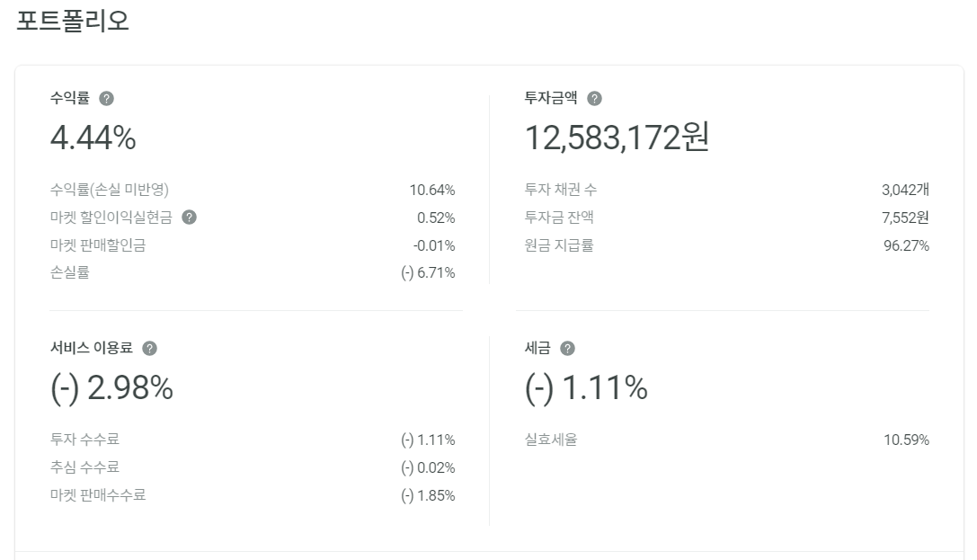
Task: Click the 10.64% value
Action: (x=431, y=190)
